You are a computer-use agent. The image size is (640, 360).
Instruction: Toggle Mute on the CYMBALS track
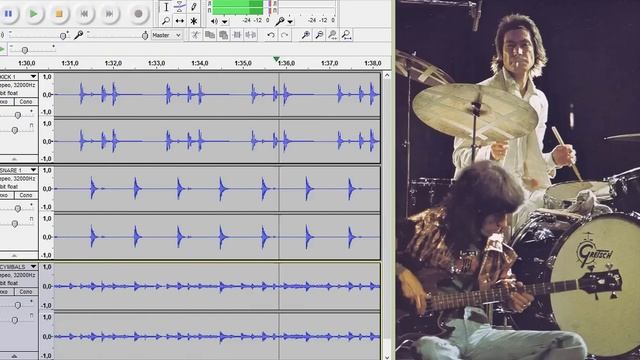tap(6, 291)
